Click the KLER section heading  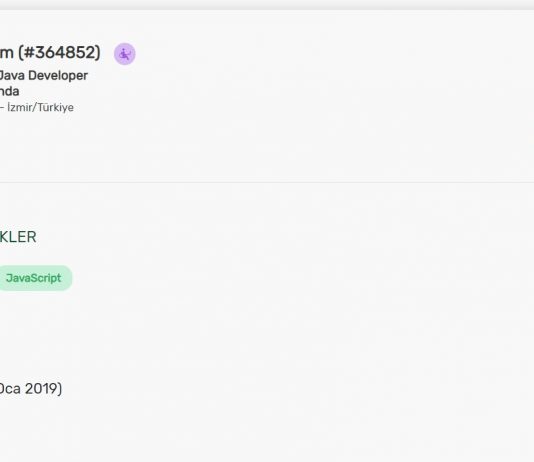point(18,237)
